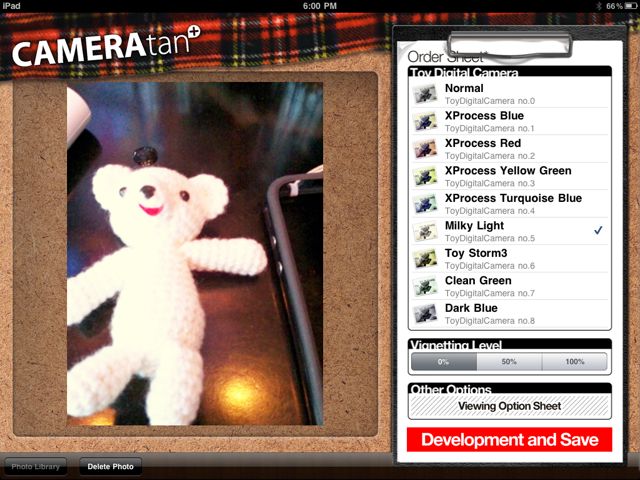This screenshot has height=480, width=640.
Task: Click Development and Save button
Action: [509, 440]
